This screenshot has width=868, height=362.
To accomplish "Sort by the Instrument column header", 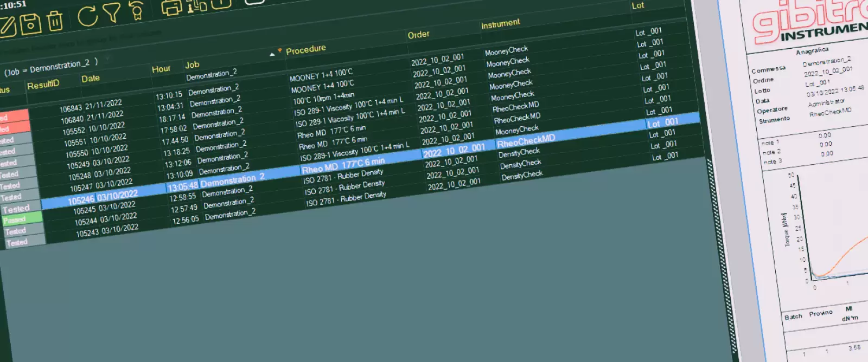I will click(x=500, y=23).
